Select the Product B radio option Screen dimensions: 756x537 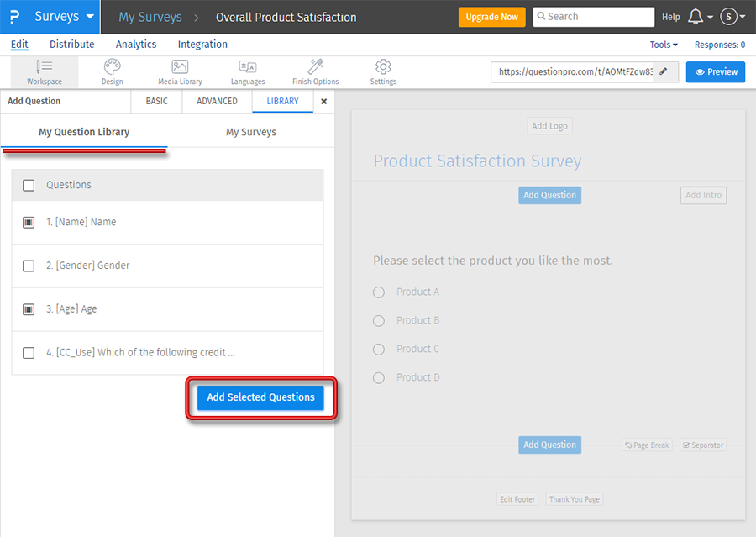click(379, 321)
